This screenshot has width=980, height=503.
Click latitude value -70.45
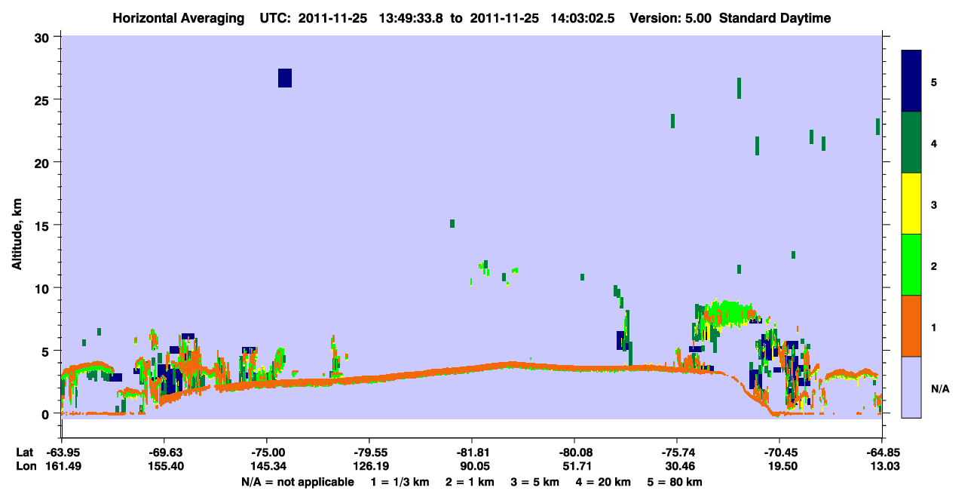pos(779,452)
